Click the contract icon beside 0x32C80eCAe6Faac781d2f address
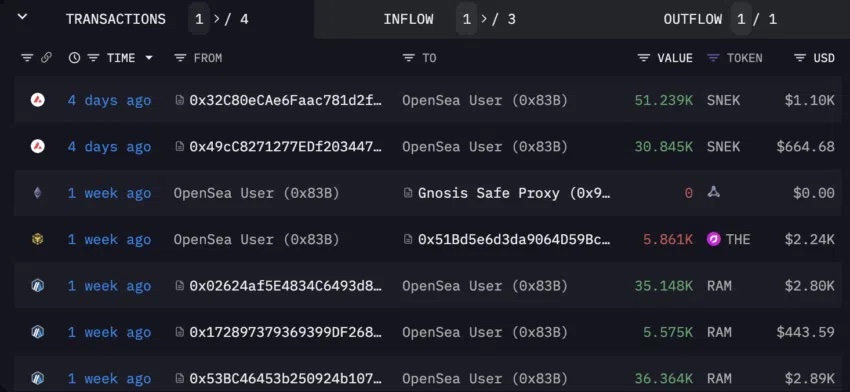The image size is (850, 392). point(179,100)
